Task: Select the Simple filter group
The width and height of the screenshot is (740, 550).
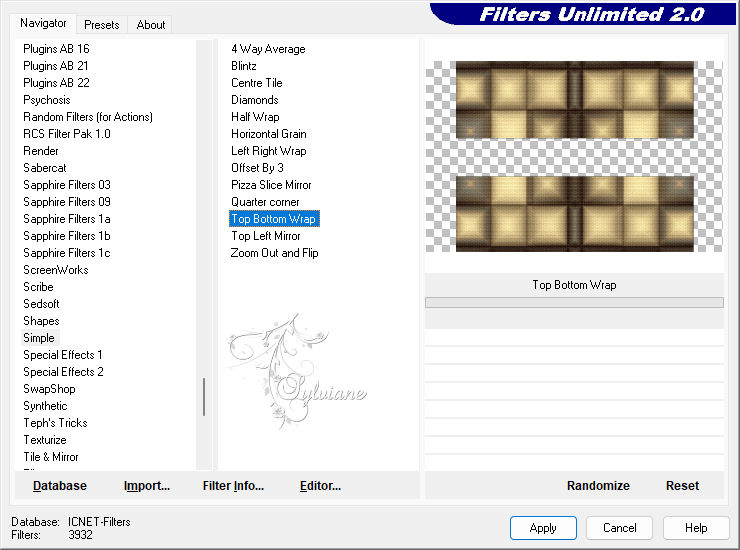Action: 39,338
